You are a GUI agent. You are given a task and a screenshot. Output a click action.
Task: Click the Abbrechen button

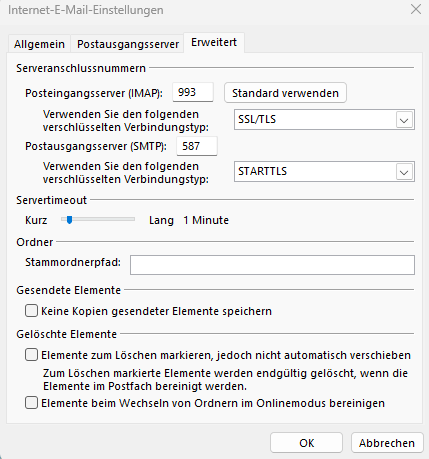(387, 443)
